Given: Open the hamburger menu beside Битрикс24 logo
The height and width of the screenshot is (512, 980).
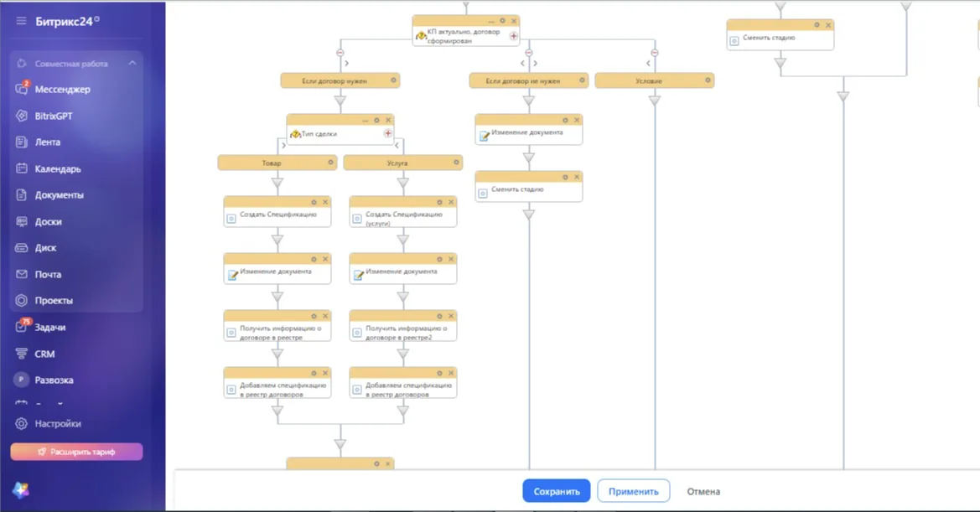Looking at the screenshot, I should coord(21,21).
